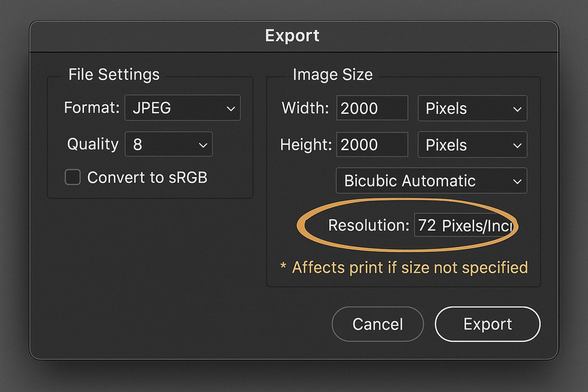Click the Image Size section label

(332, 74)
